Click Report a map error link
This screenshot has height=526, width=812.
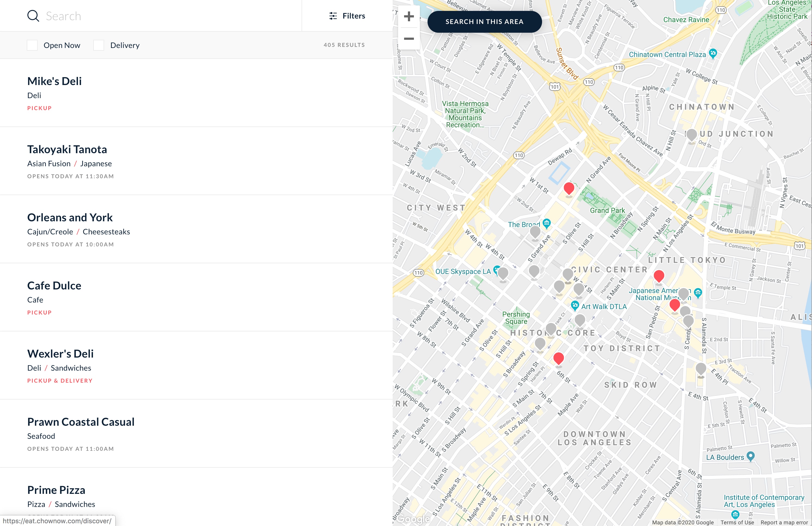point(784,522)
